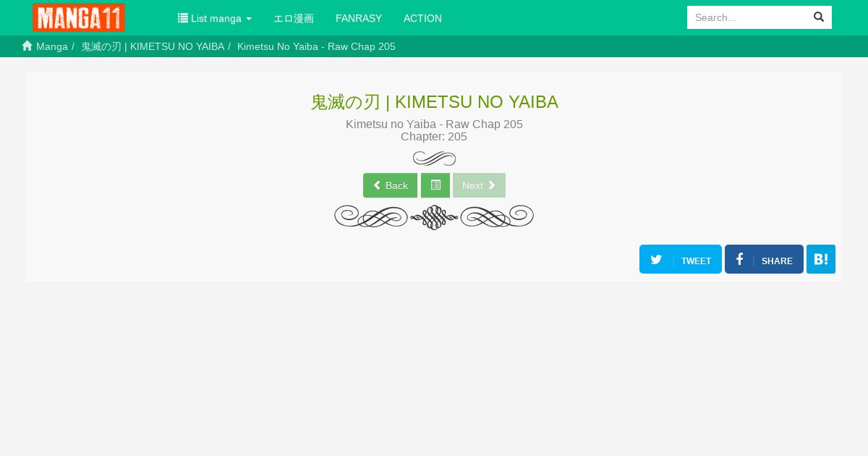
Task: Click the search magnifier icon
Action: tap(819, 17)
